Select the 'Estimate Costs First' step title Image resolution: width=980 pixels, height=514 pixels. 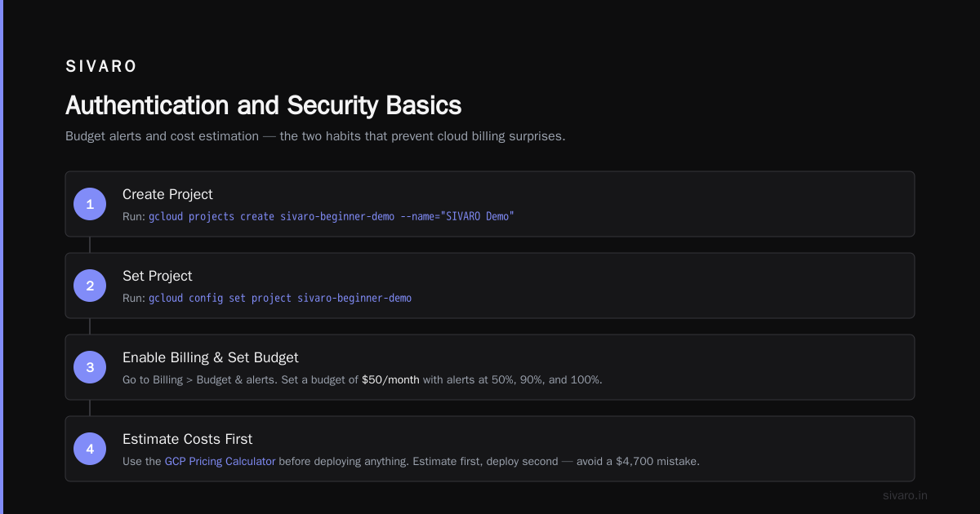187,439
